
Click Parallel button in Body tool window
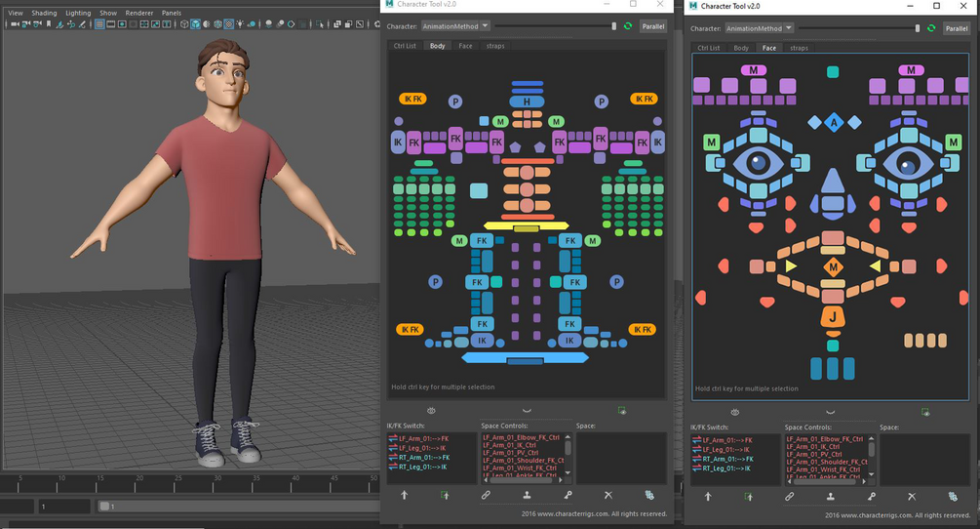tap(653, 26)
